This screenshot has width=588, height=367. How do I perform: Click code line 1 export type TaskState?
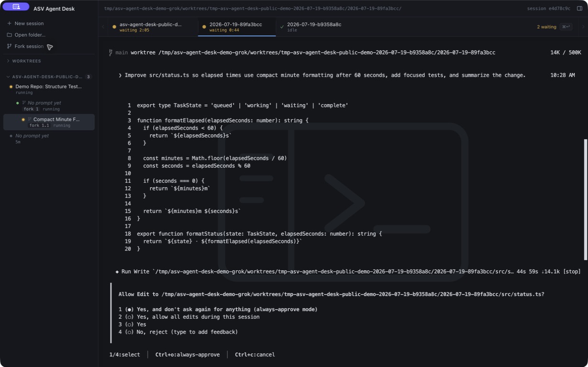(x=242, y=105)
